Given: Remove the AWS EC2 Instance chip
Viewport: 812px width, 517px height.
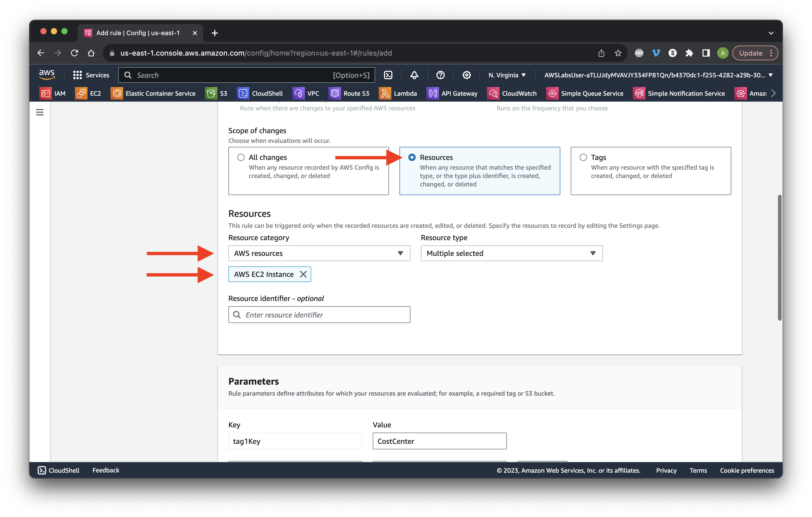Looking at the screenshot, I should pyautogui.click(x=303, y=274).
